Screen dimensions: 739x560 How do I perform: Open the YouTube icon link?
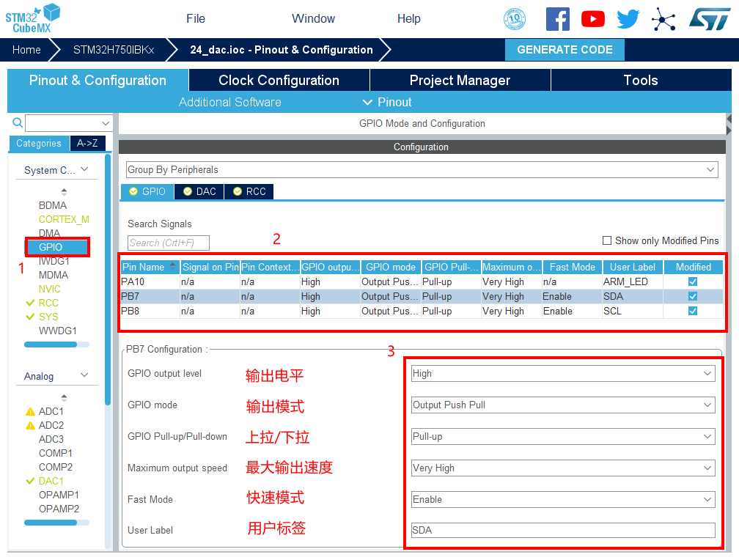[592, 19]
